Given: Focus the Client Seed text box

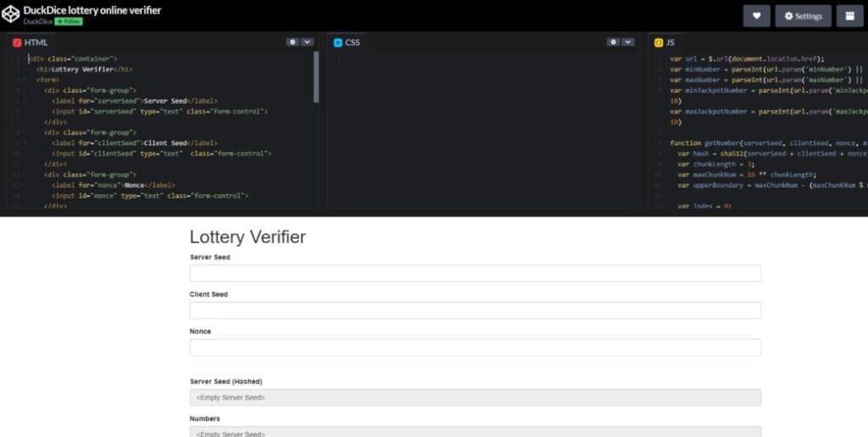Looking at the screenshot, I should click(475, 311).
